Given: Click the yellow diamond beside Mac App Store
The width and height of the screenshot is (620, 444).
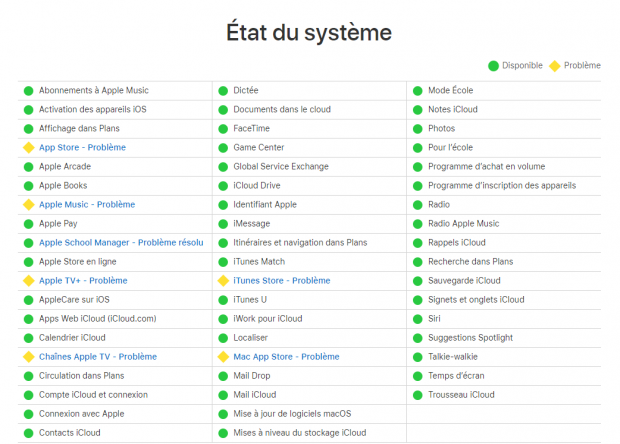Looking at the screenshot, I should click(x=223, y=357).
